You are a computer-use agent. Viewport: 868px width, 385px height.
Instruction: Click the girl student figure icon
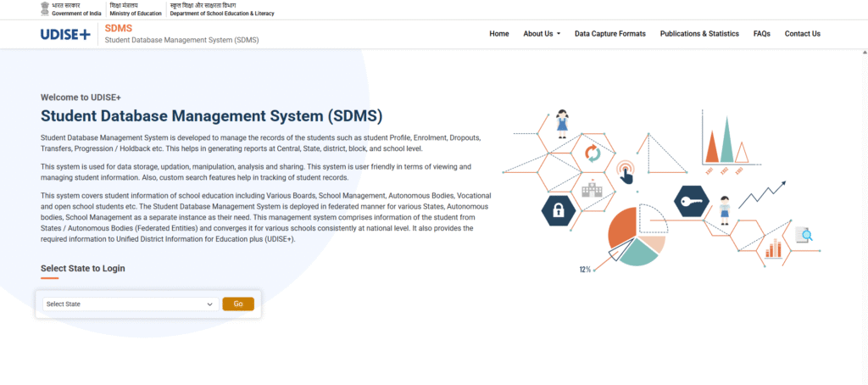(563, 124)
